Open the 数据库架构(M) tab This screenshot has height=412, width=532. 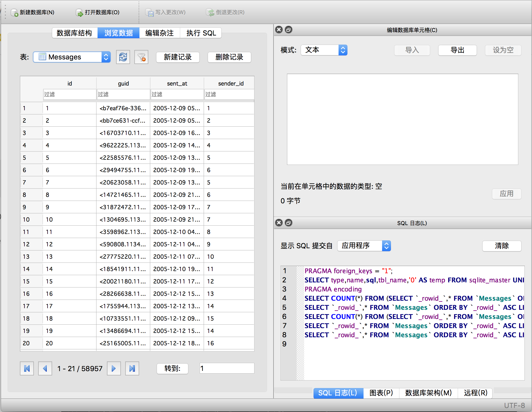coord(428,393)
